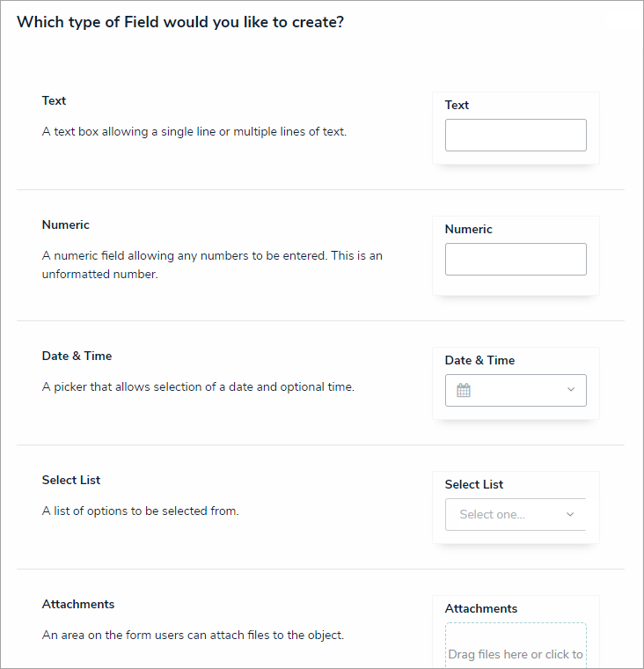644x669 pixels.
Task: Open the 'Select one...' dropdown
Action: (x=515, y=514)
